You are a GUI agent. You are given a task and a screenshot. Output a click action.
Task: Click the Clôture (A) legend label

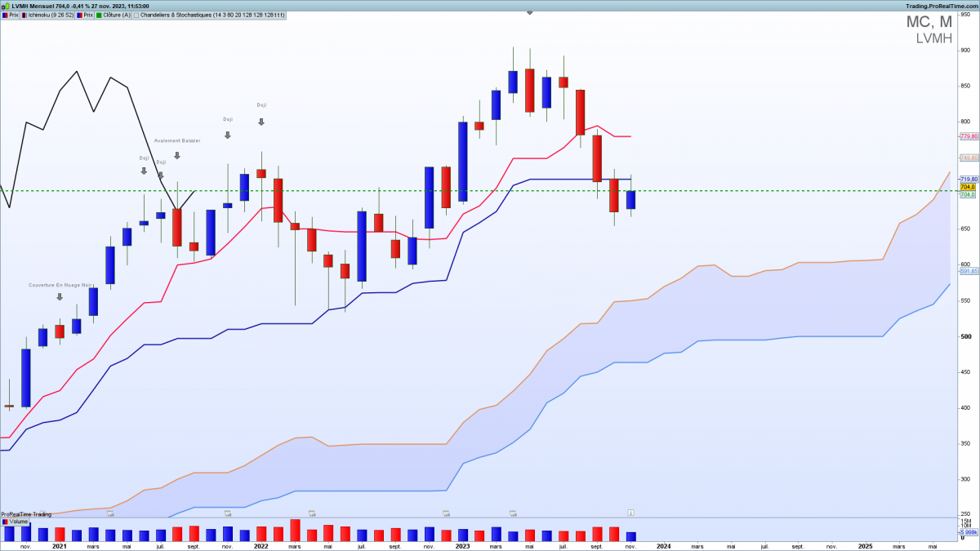(114, 15)
